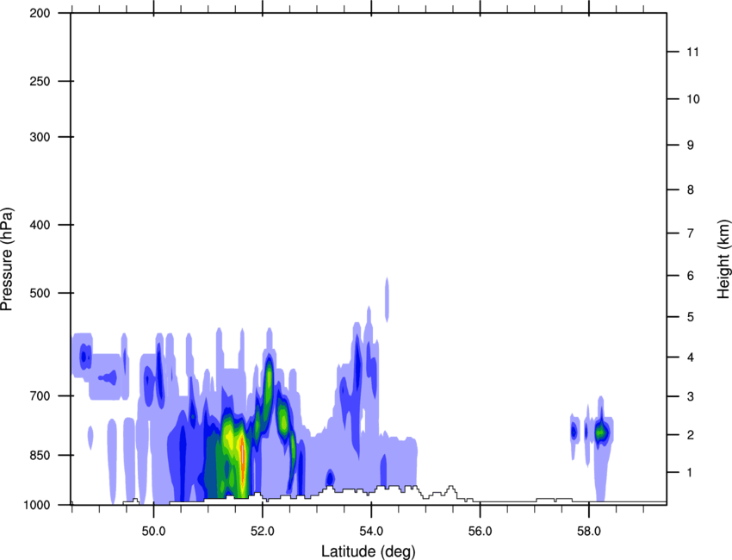Click the 56.0 latitude tick label
Viewport: 732px width, 560px height.
(480, 531)
